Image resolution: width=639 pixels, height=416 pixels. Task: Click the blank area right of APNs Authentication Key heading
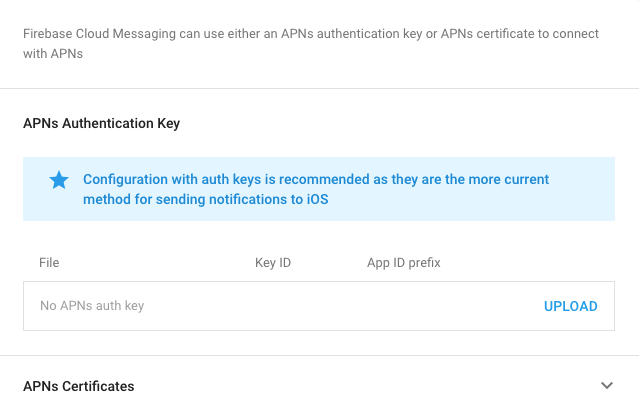click(400, 124)
